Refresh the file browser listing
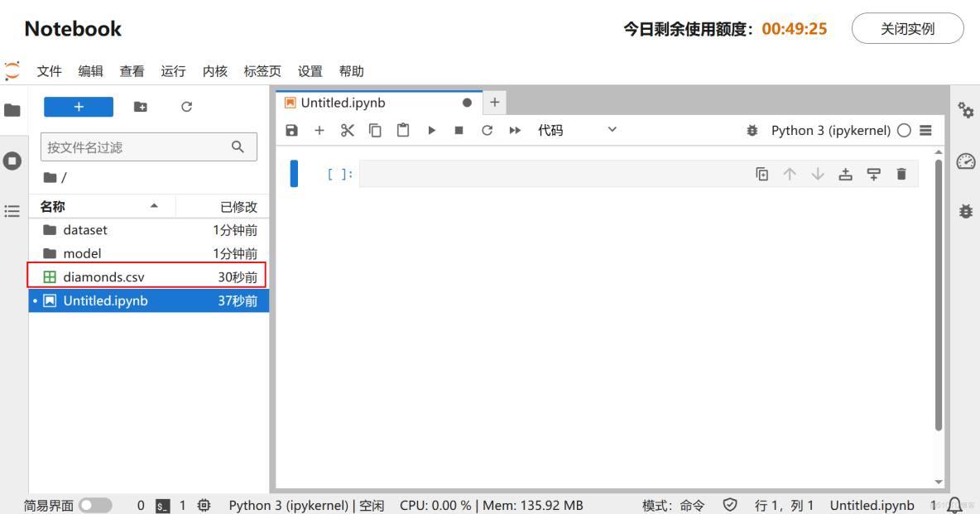This screenshot has height=514, width=980. [186, 106]
